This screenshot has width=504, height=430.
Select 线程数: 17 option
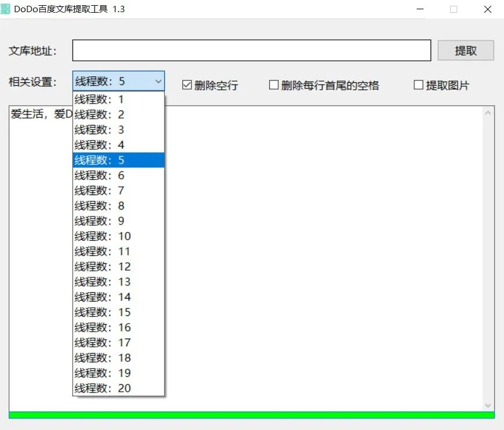coord(118,343)
